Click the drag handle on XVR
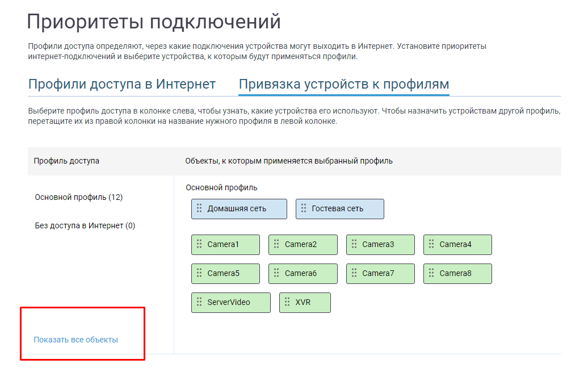Image resolution: width=588 pixels, height=368 pixels. 287,302
